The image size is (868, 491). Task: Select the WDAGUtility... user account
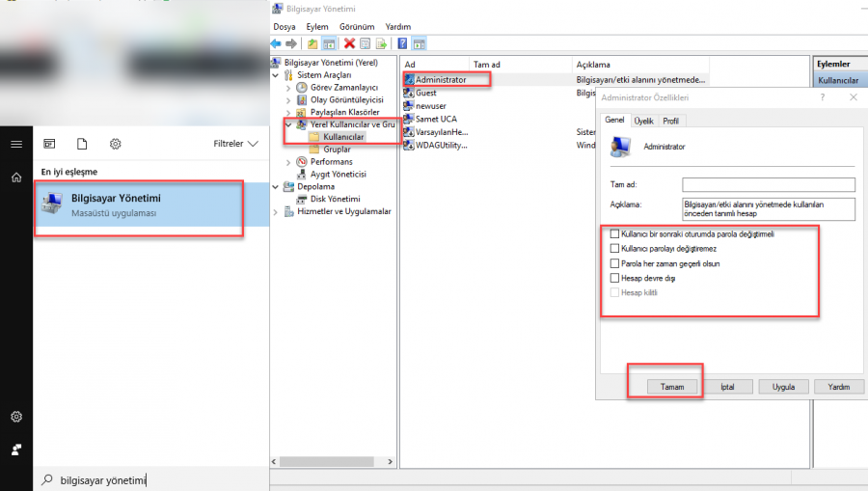(441, 145)
